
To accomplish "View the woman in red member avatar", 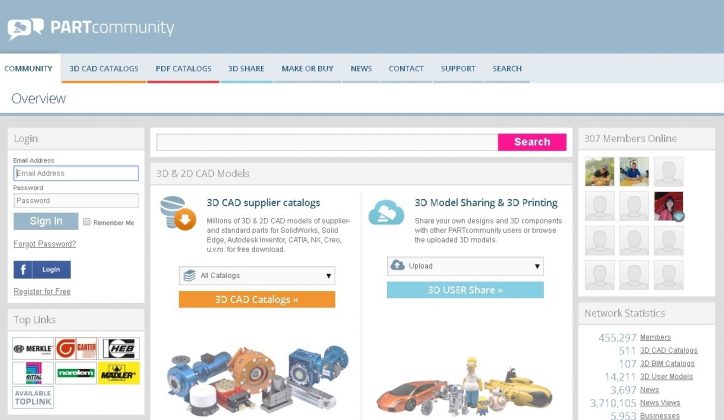I will tap(667, 206).
